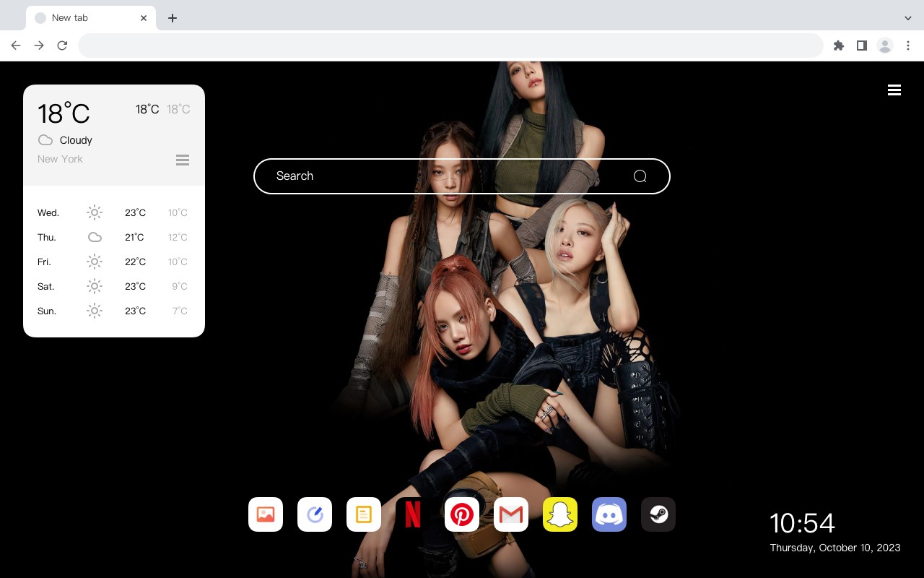
Task: Close the New tab tab
Action: click(144, 18)
